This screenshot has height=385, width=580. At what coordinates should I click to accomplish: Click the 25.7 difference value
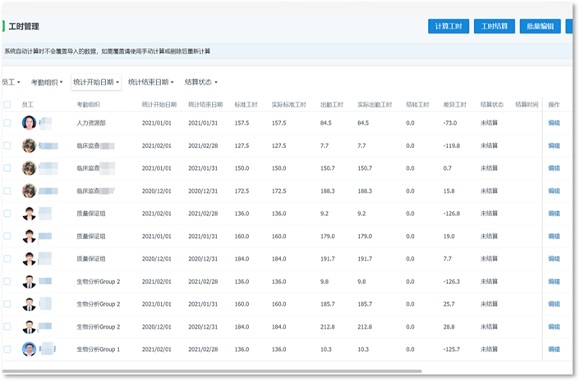point(449,304)
